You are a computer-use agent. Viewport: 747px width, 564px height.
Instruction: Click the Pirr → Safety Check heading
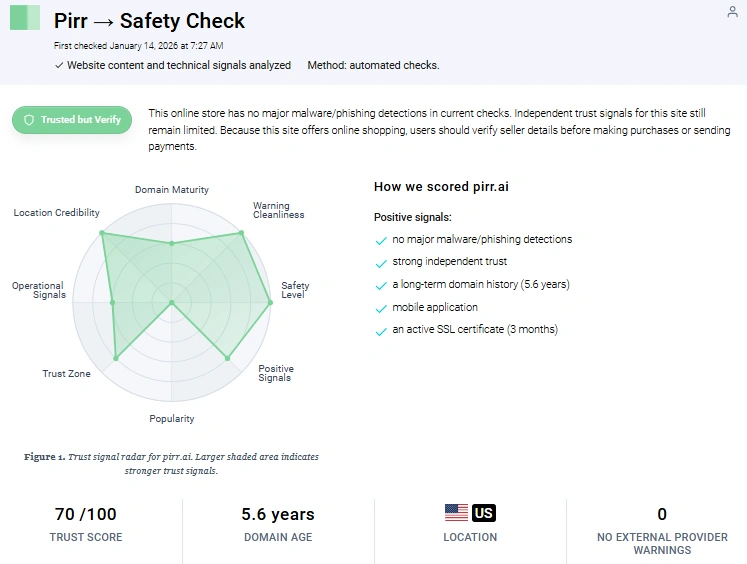[x=149, y=21]
